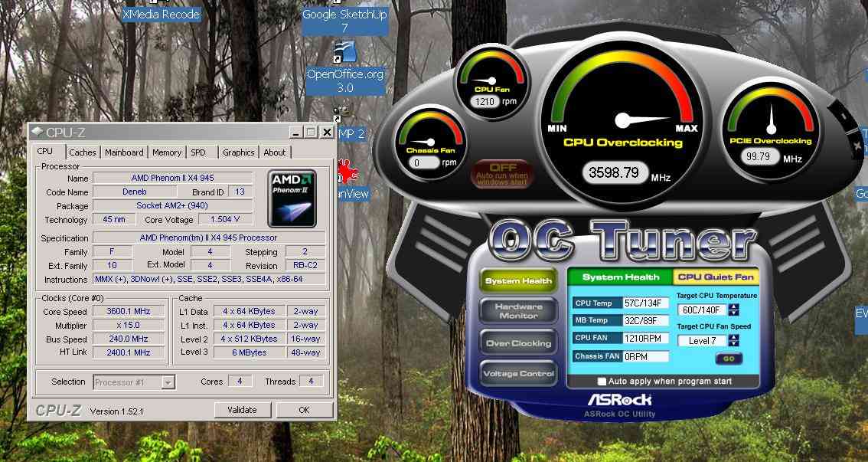Select the GIMP 2 desktop icon
Image resolution: width=868 pixels, height=462 pixels.
coord(350,123)
